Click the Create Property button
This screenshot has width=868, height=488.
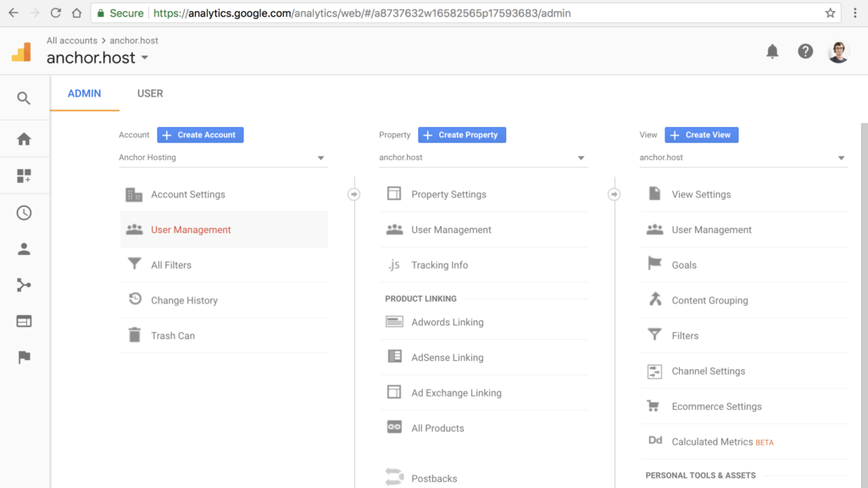(461, 135)
